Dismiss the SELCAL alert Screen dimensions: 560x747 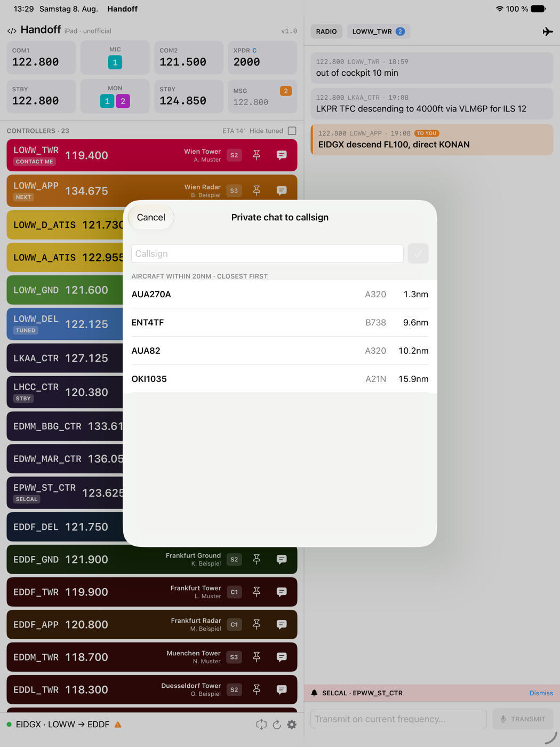point(541,693)
